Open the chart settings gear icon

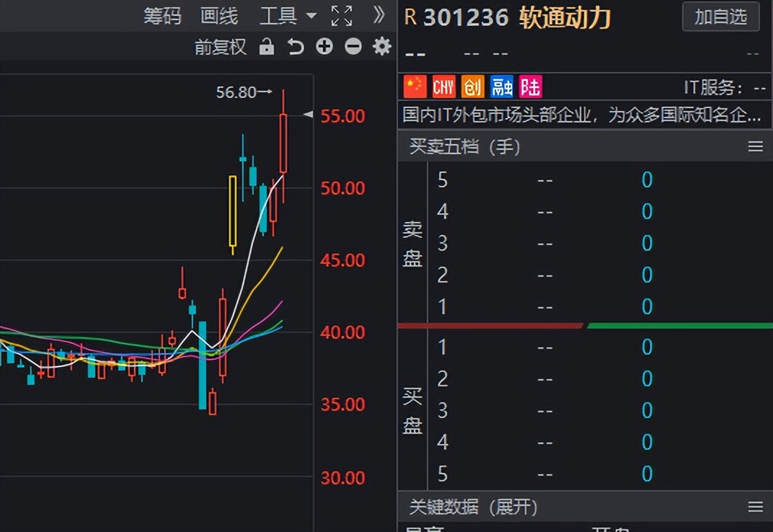[381, 47]
